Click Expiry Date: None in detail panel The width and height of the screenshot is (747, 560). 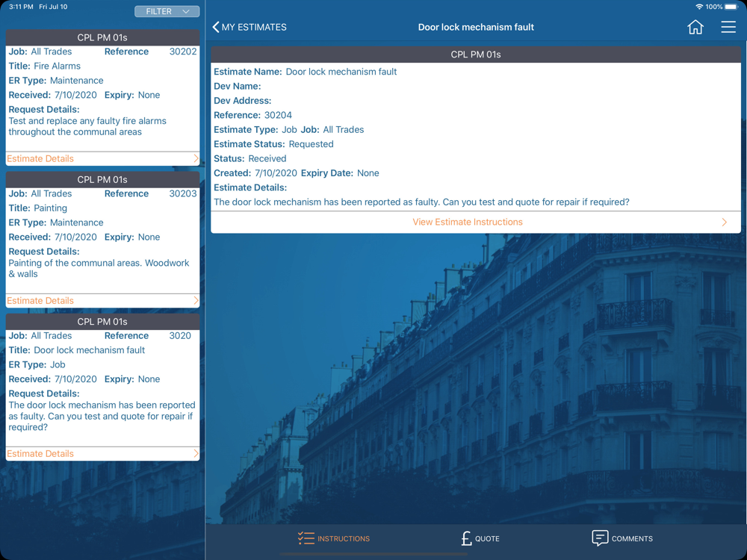340,173
